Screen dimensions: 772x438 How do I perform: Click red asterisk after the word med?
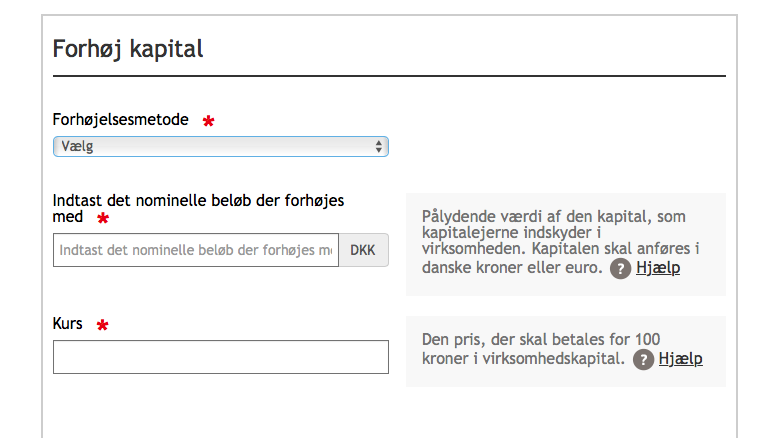point(103,218)
